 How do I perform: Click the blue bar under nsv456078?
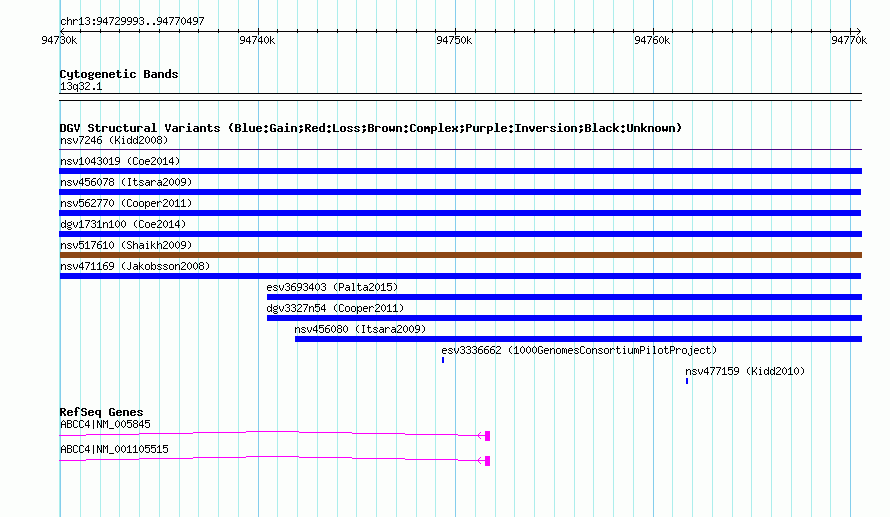460,192
